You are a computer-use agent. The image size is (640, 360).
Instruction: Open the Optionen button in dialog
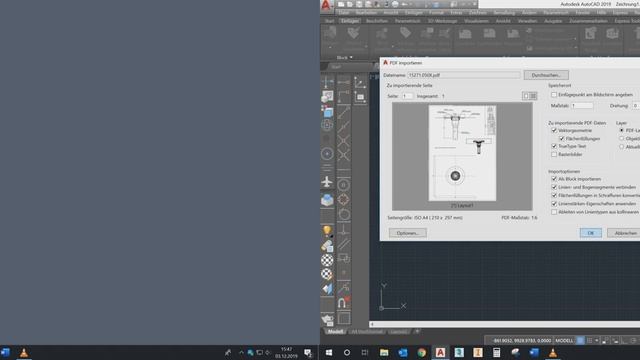407,233
